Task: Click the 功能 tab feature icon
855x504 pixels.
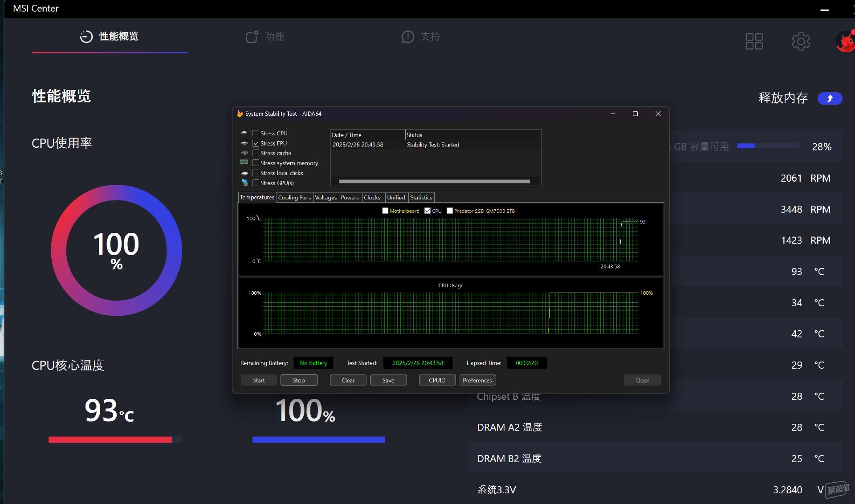Action: click(x=252, y=37)
